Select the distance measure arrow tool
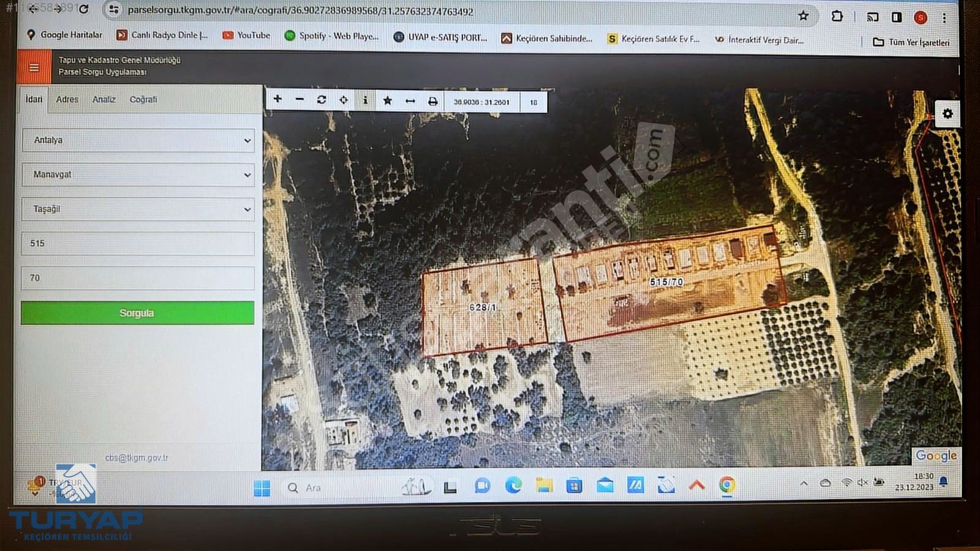Screen dimensions: 980x551 coord(410,101)
